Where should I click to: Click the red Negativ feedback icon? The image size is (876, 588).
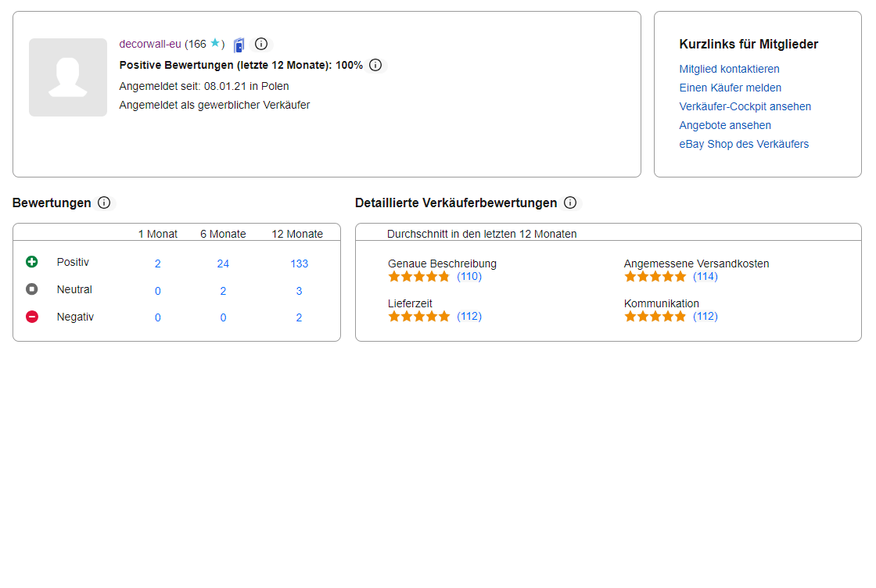tap(31, 317)
